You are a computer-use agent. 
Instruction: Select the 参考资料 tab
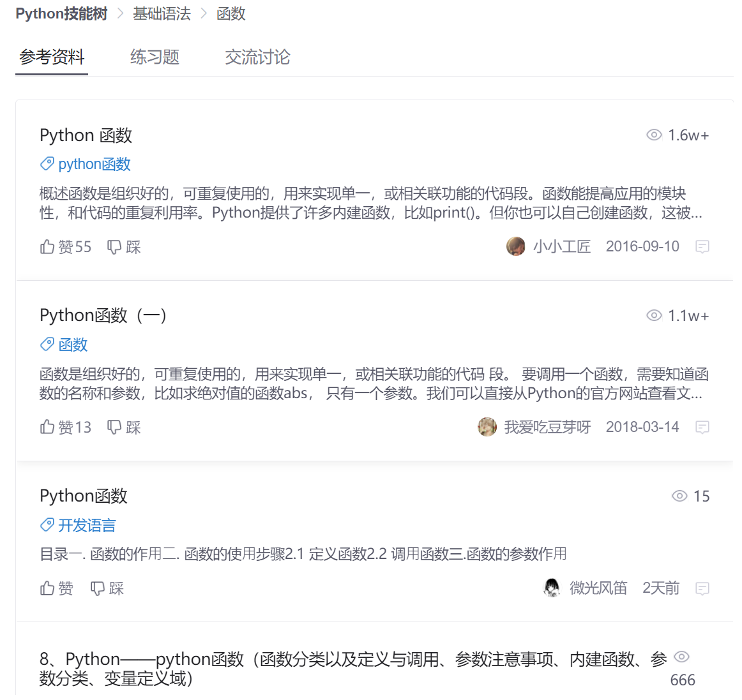click(52, 57)
